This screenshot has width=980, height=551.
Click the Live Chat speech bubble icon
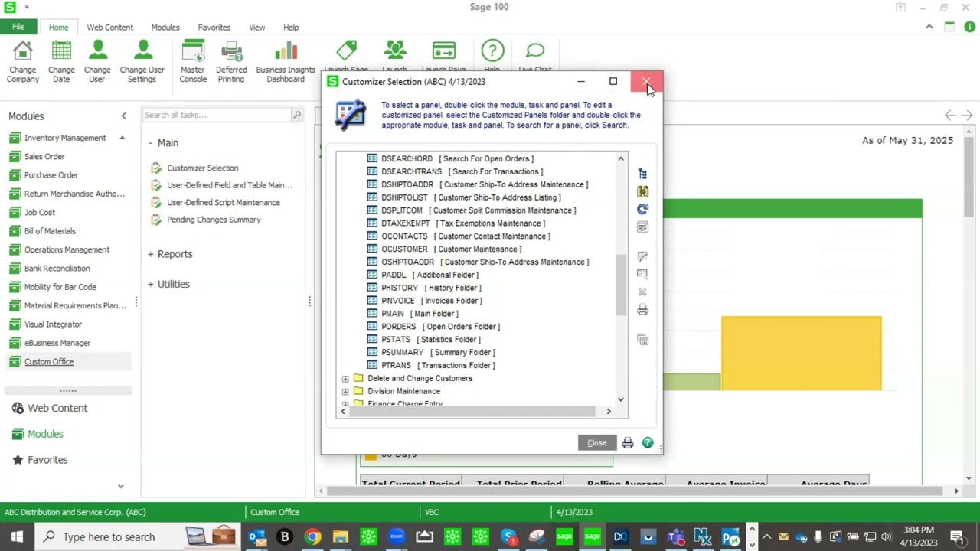click(535, 51)
